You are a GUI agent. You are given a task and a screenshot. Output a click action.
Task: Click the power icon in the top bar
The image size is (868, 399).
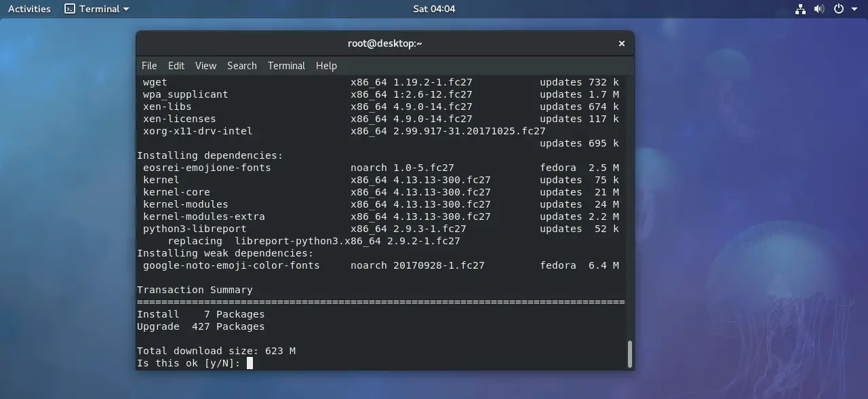839,9
